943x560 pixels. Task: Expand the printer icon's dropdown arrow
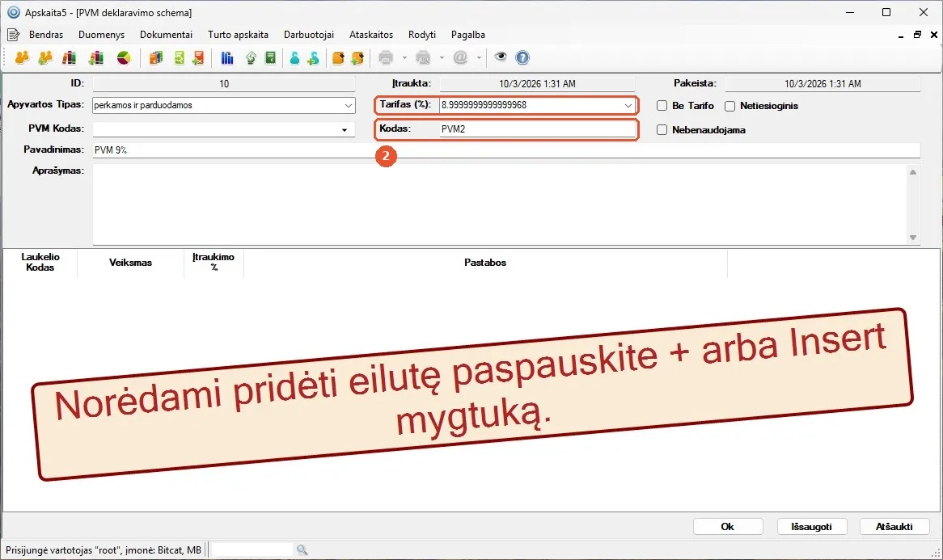(x=404, y=57)
